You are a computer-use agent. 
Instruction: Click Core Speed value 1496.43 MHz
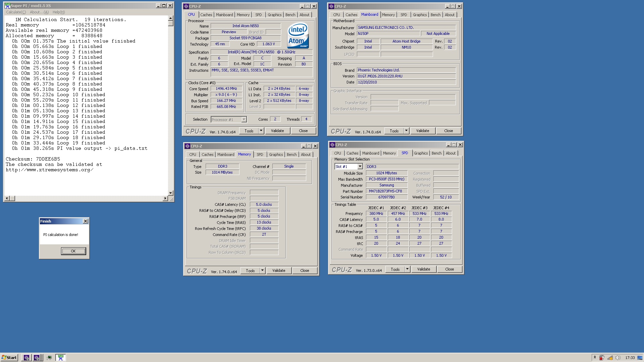[226, 89]
